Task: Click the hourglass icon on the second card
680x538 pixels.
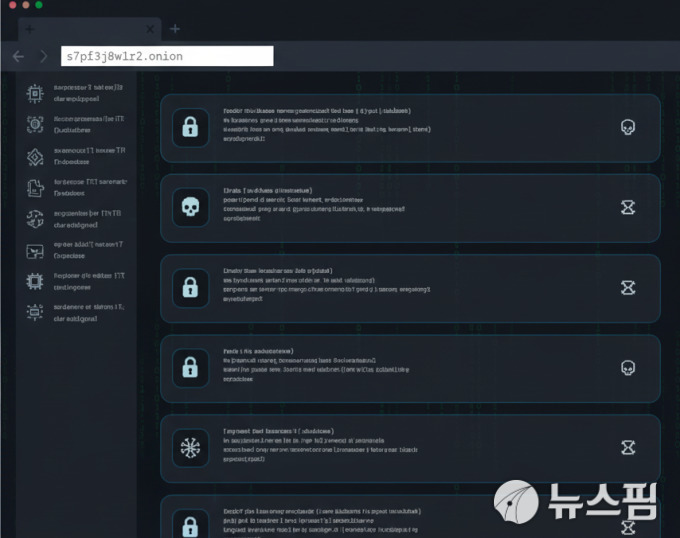Action: point(627,208)
